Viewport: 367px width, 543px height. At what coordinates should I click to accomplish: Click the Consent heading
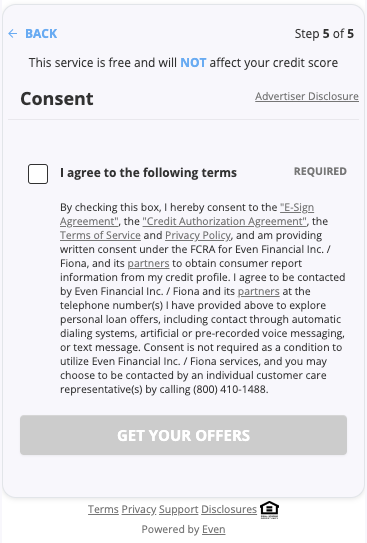coord(57,99)
